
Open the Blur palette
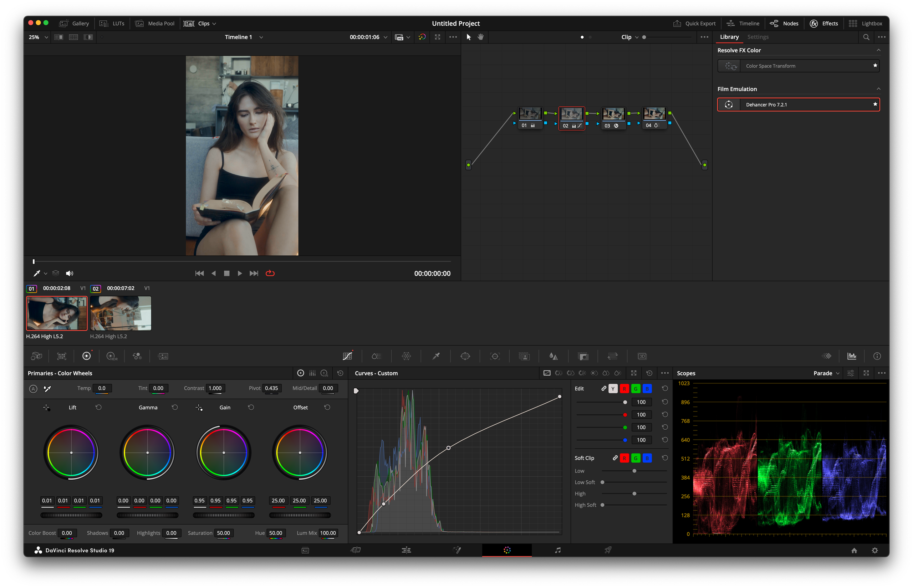554,356
